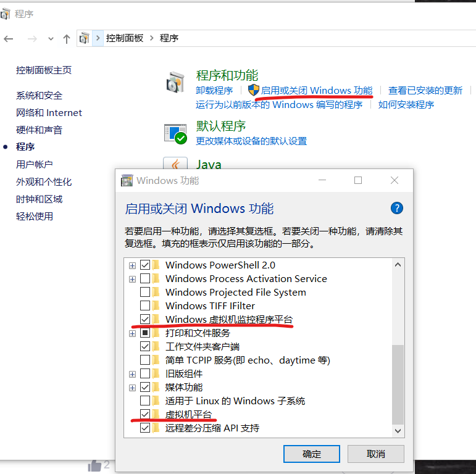Expand the 打印和文件服务 node
The height and width of the screenshot is (474, 476).
(x=132, y=333)
